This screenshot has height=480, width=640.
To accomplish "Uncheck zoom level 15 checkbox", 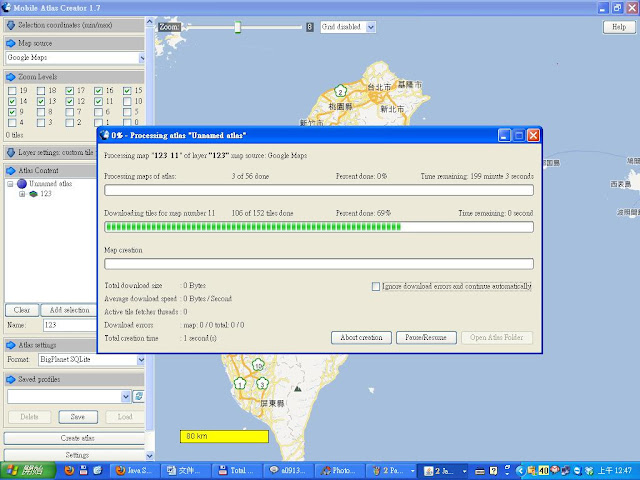I will [x=127, y=91].
